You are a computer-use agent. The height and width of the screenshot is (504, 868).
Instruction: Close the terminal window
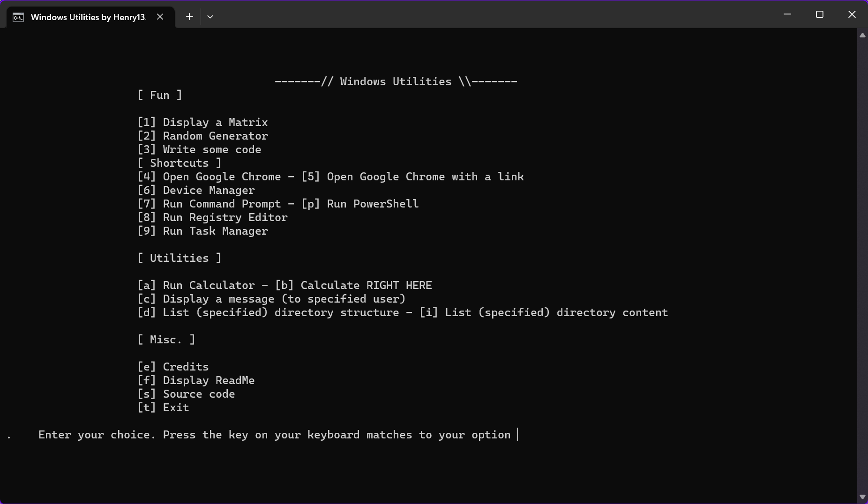pyautogui.click(x=852, y=15)
